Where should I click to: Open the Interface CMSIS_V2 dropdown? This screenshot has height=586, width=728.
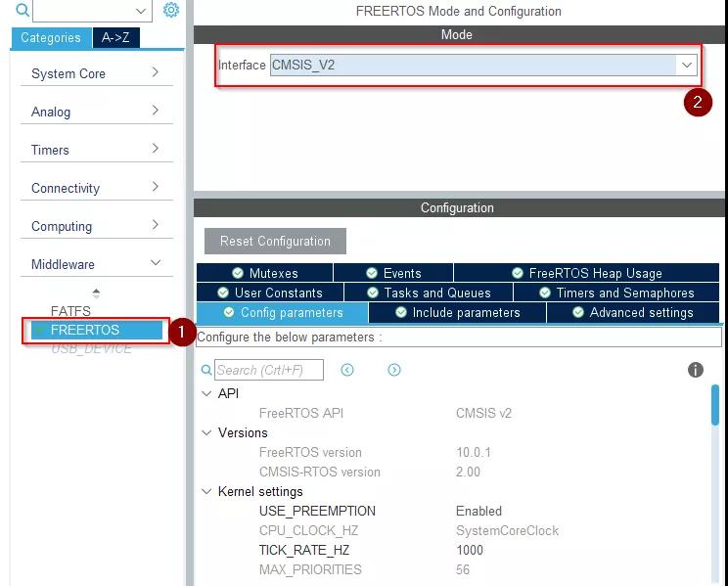687,66
